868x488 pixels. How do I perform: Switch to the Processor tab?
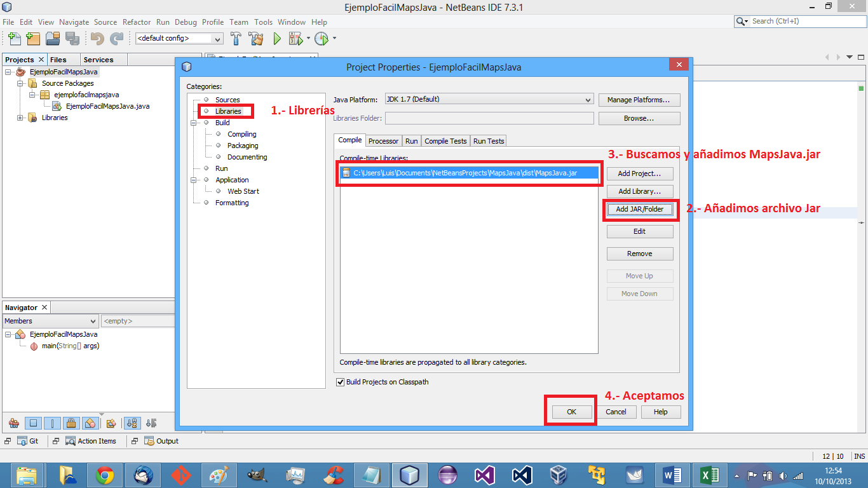[x=383, y=141]
